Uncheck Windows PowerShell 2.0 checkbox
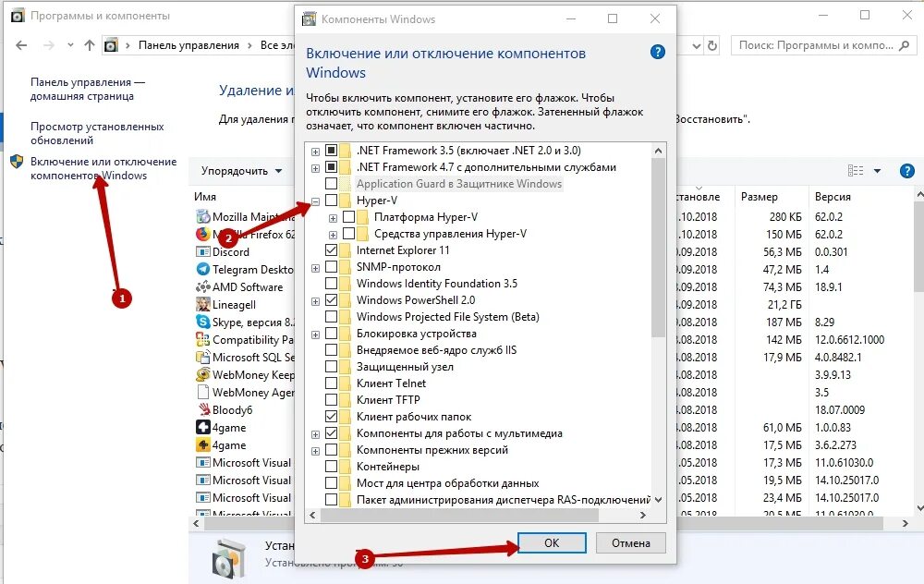 click(x=331, y=300)
